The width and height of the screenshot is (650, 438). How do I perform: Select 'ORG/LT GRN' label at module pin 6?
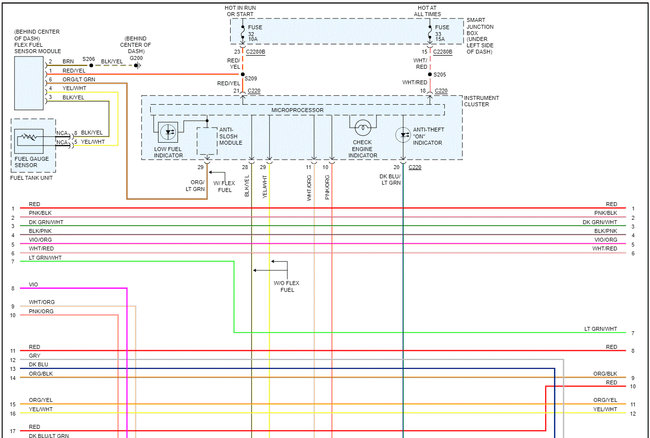point(77,79)
